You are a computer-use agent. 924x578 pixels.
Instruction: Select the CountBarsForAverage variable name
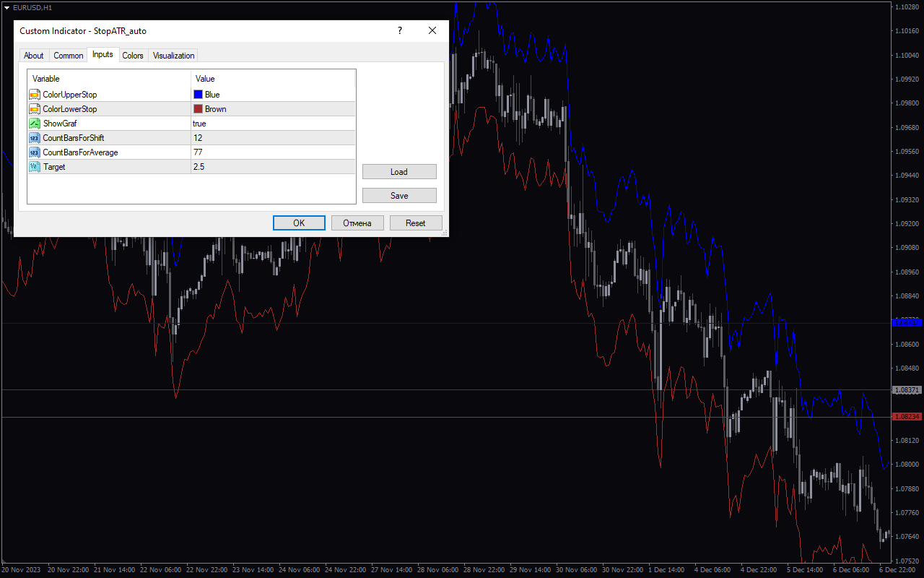point(81,152)
